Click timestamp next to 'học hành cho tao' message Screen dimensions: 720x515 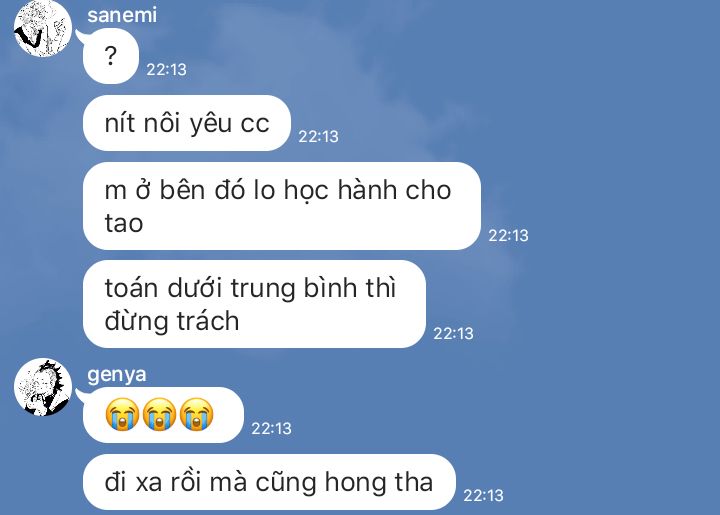(508, 236)
